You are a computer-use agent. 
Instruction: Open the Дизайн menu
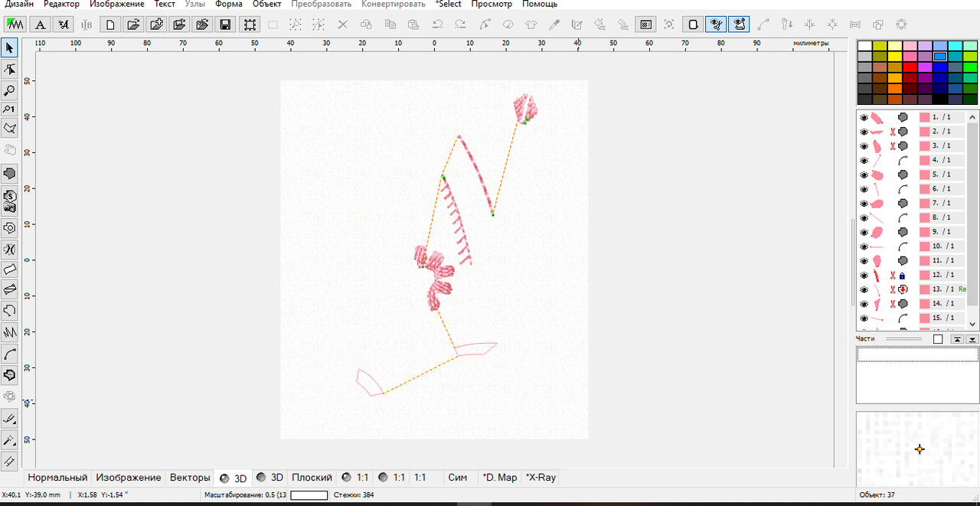[19, 5]
